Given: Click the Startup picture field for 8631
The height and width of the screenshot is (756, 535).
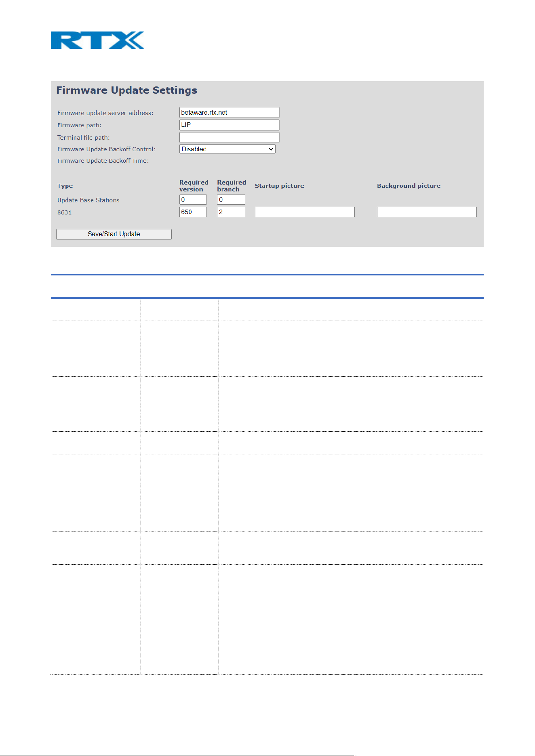Looking at the screenshot, I should (305, 212).
